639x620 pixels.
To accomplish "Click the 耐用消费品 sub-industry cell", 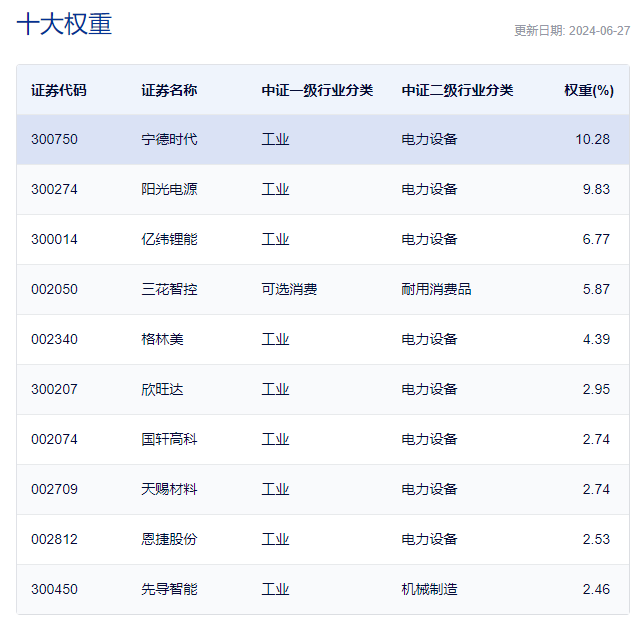I will click(436, 289).
